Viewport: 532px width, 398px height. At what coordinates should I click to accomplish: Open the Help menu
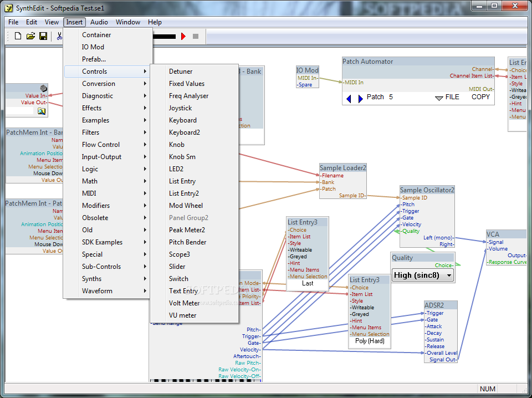155,22
